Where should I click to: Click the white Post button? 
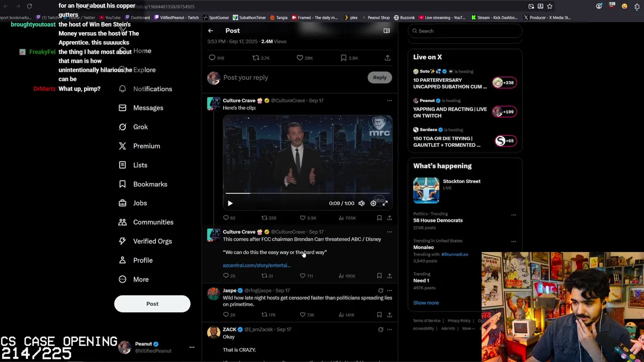pyautogui.click(x=152, y=304)
